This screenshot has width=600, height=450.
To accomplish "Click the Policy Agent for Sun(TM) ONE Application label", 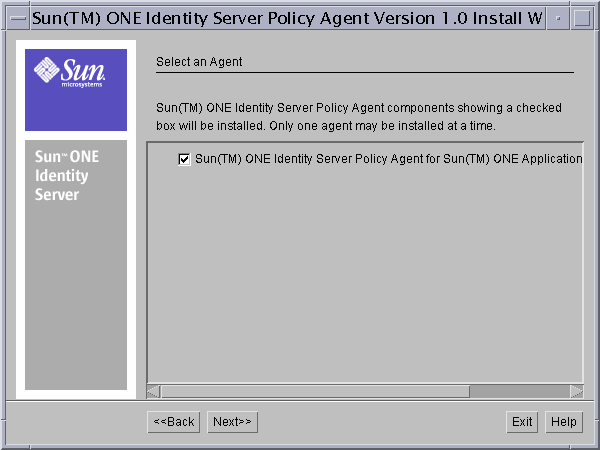I will (x=389, y=159).
